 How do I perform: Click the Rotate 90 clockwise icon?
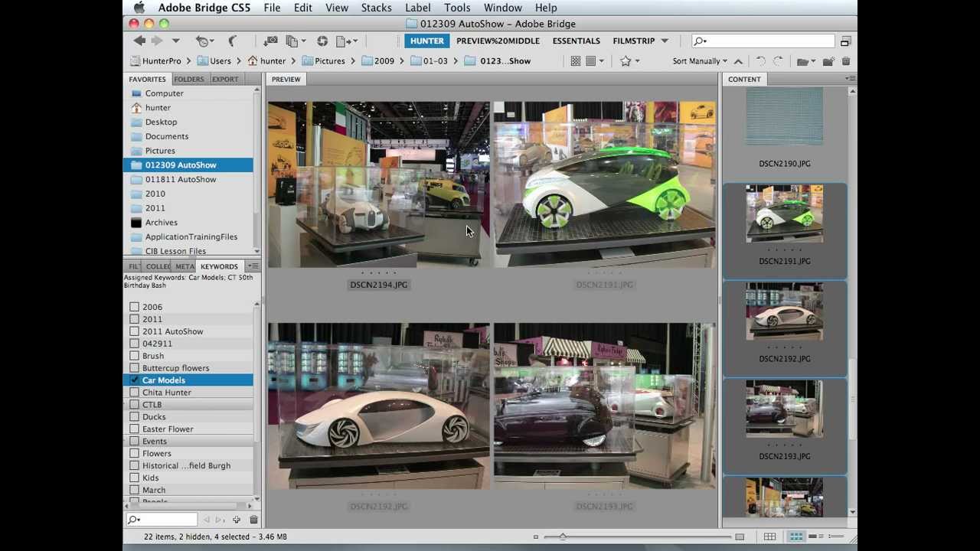[778, 61]
